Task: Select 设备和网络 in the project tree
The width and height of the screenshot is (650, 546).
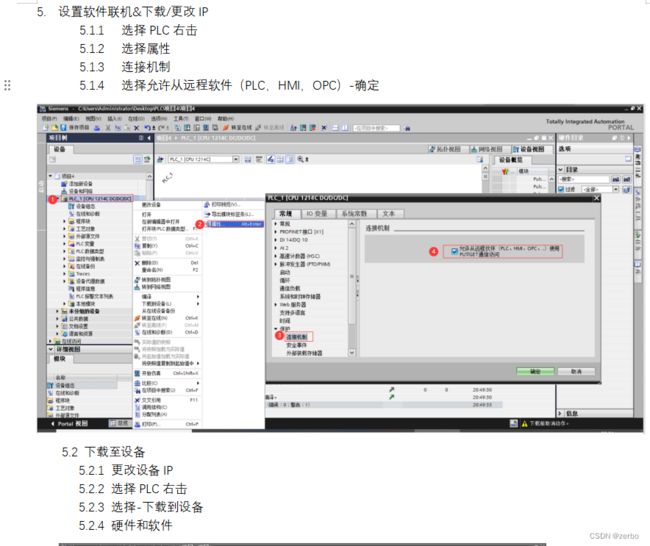Action: (x=77, y=191)
